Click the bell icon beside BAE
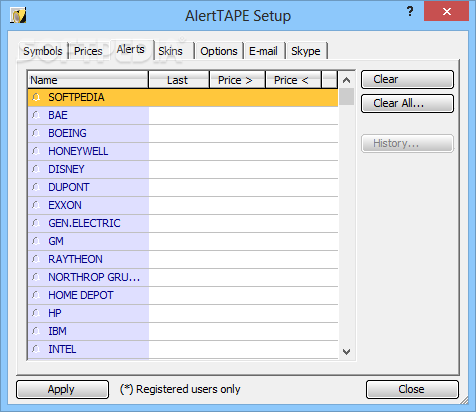This screenshot has width=476, height=412. (x=36, y=115)
